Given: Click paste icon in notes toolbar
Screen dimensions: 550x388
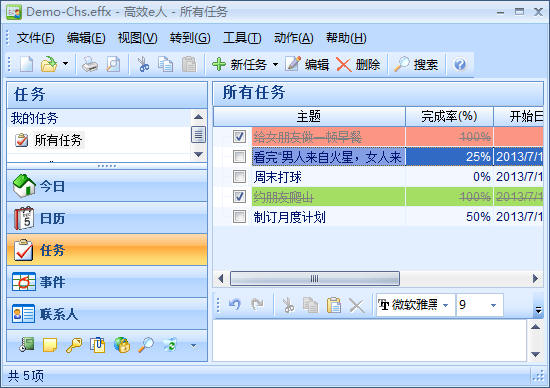Looking at the screenshot, I should coord(334,305).
